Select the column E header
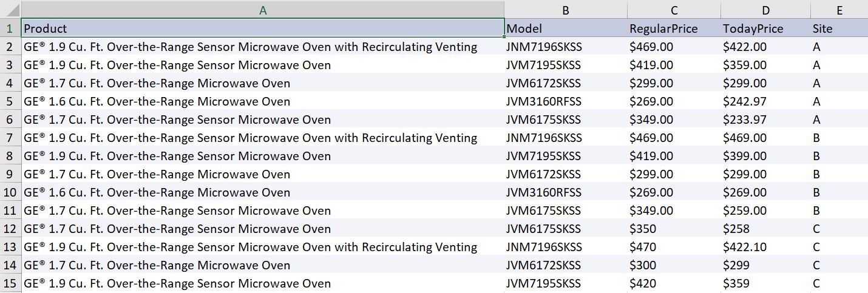This screenshot has width=868, height=293. coord(839,10)
